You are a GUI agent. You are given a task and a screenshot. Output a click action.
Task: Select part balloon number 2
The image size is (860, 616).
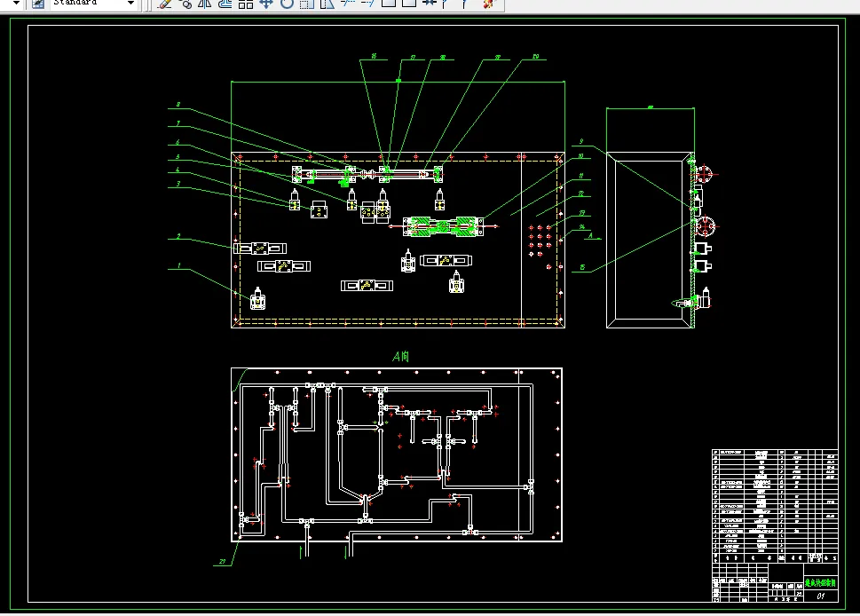[178, 237]
